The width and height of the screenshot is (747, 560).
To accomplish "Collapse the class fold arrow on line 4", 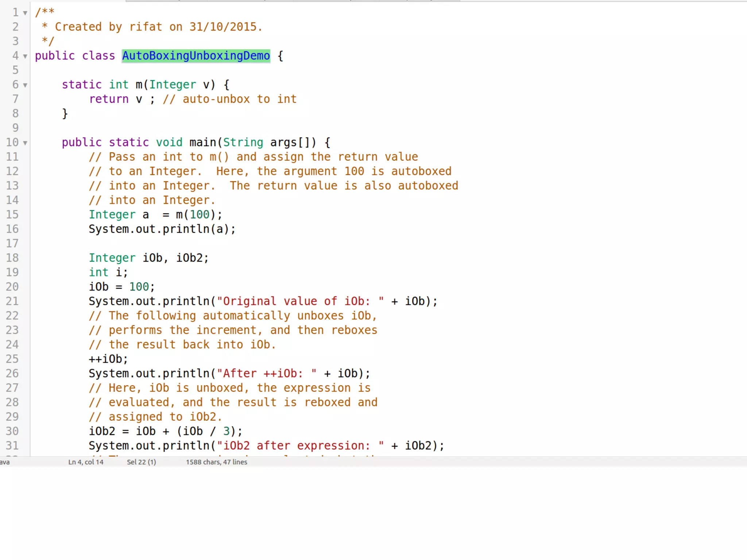I will pos(25,57).
